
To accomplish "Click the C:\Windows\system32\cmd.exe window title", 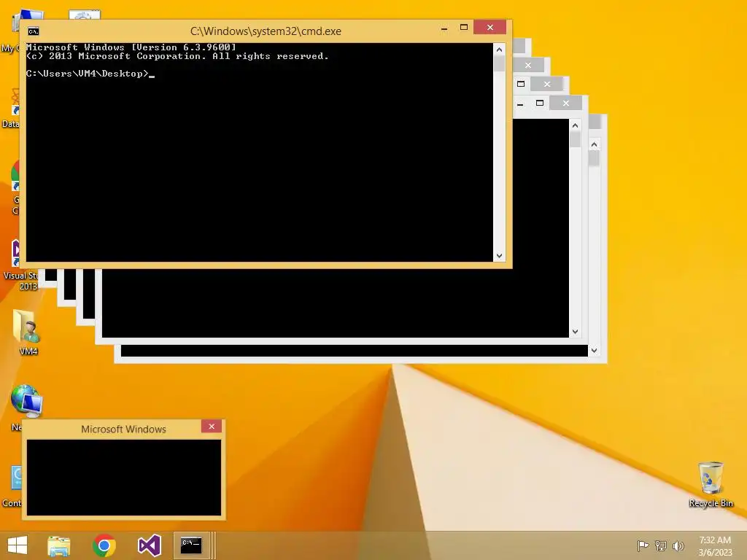I will (x=266, y=31).
